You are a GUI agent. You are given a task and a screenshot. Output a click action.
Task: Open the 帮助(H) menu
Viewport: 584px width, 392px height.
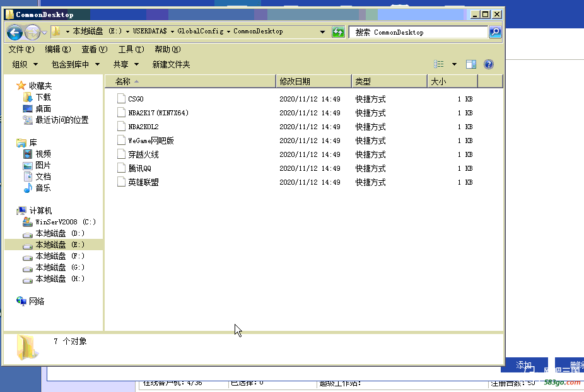(168, 49)
